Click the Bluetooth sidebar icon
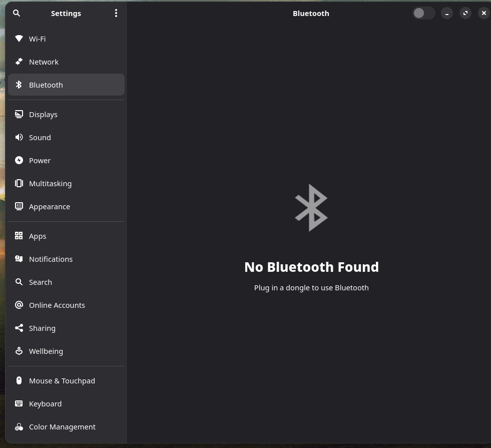The width and height of the screenshot is (491, 448). [19, 85]
